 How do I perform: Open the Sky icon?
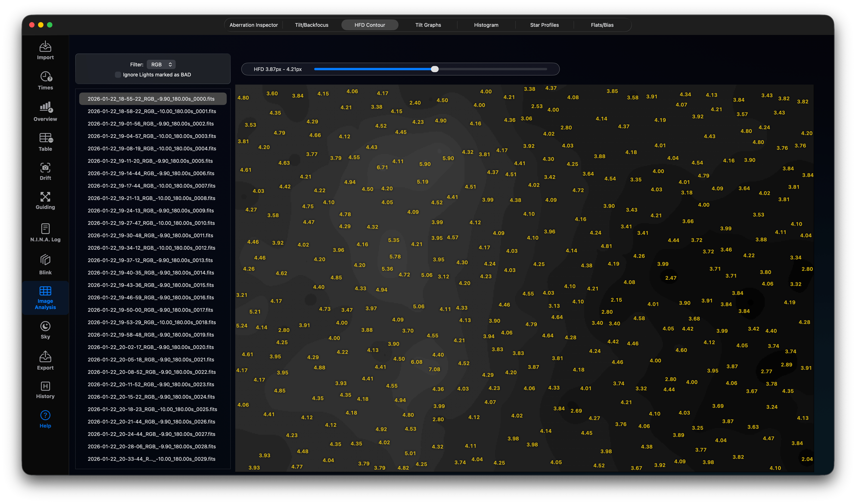(46, 326)
